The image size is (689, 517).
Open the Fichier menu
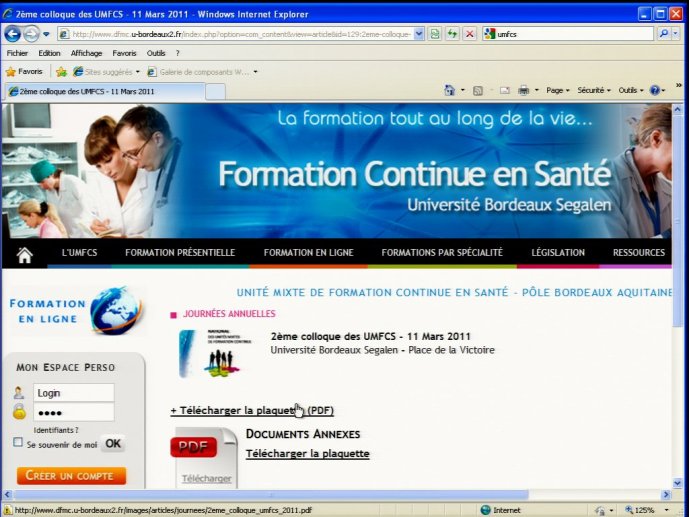pyautogui.click(x=17, y=53)
